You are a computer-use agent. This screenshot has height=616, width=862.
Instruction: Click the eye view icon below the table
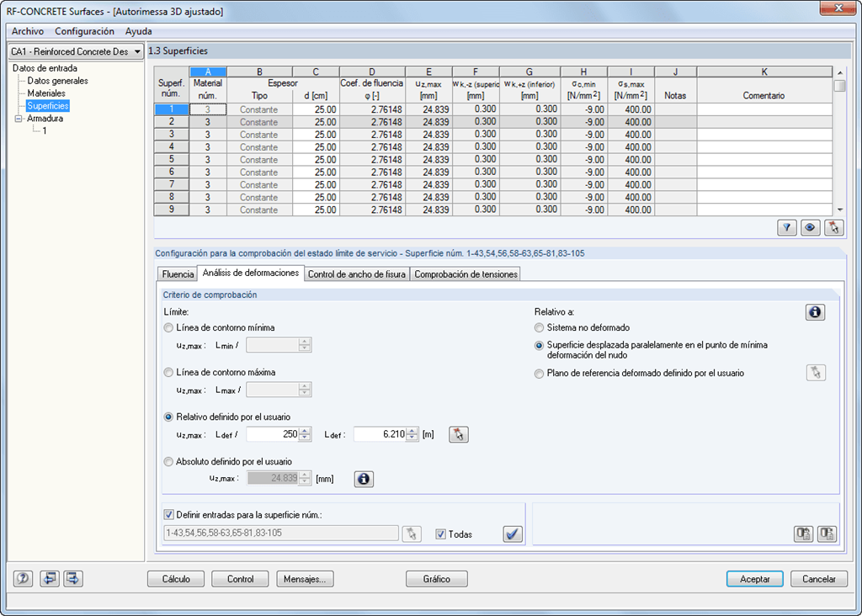coord(810,227)
